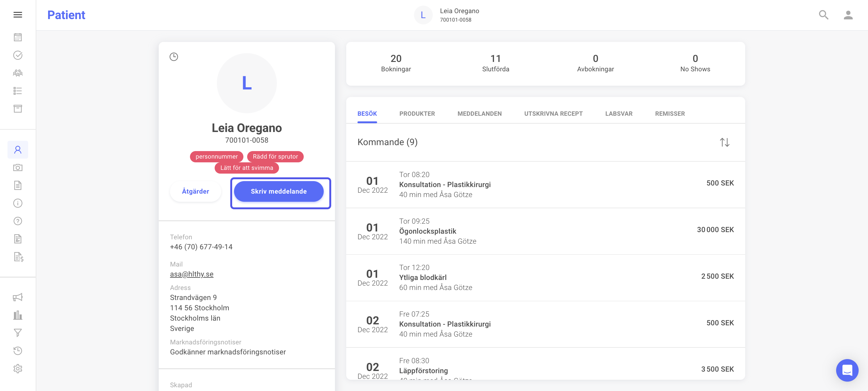Click the large L profile avatar
Image resolution: width=868 pixels, height=391 pixels.
point(247,83)
